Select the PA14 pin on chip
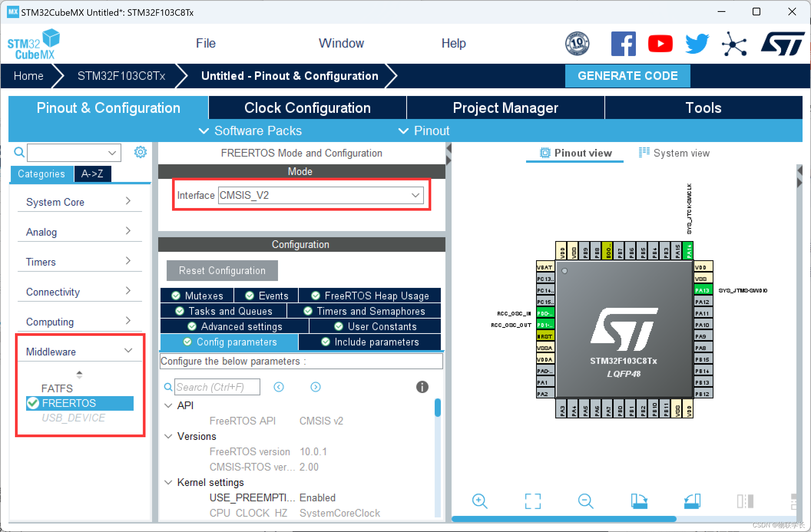This screenshot has width=811, height=532. point(689,251)
